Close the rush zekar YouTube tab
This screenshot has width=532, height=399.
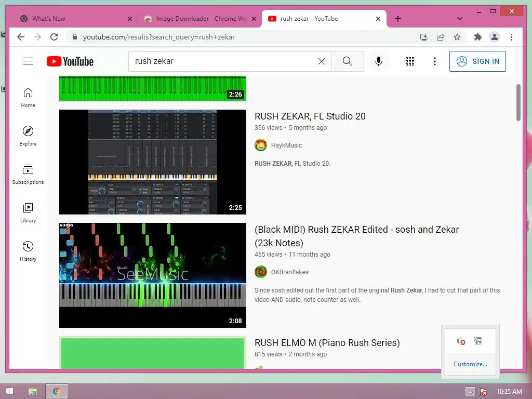(x=378, y=19)
